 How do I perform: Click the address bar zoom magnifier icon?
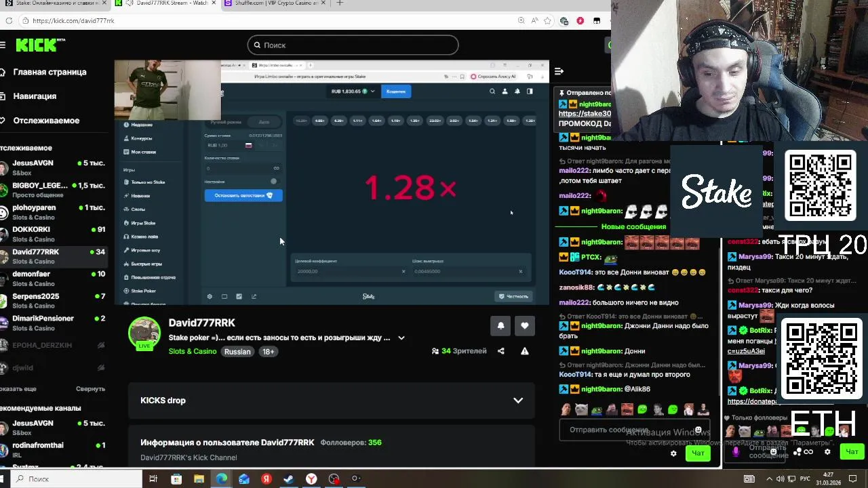click(521, 20)
